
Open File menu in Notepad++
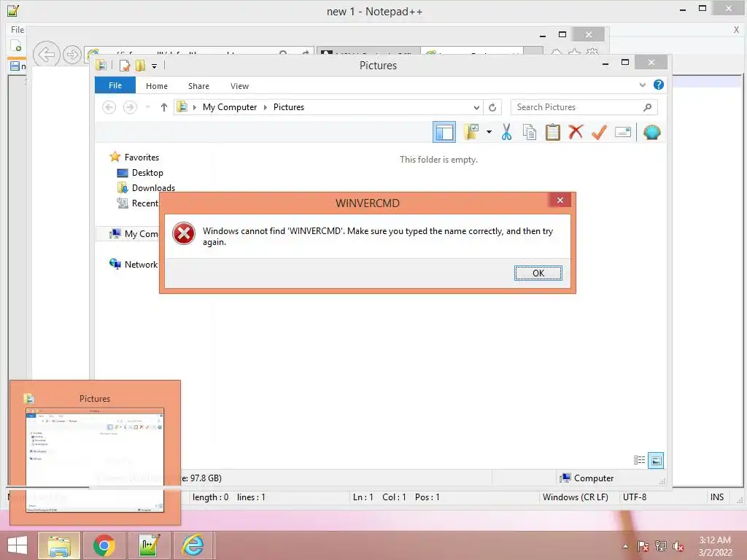18,29
